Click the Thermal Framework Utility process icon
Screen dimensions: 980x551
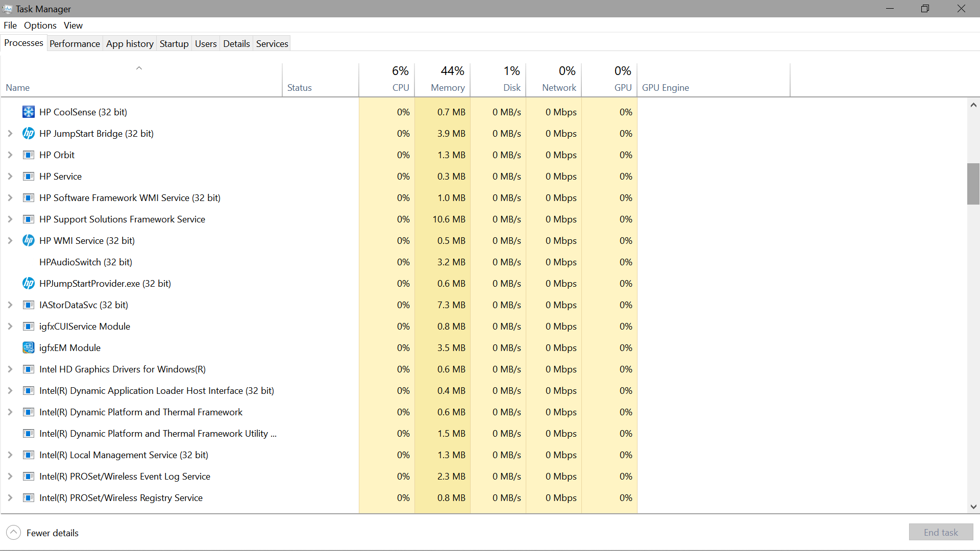click(x=29, y=433)
